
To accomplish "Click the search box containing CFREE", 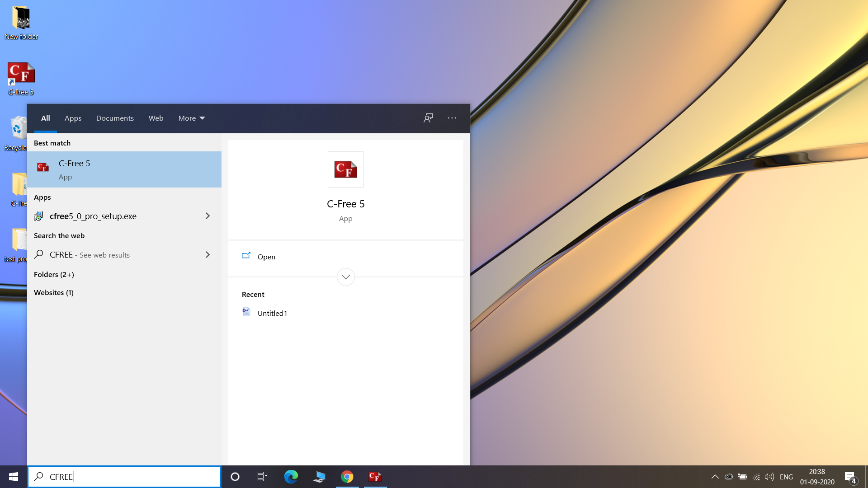I will point(124,477).
